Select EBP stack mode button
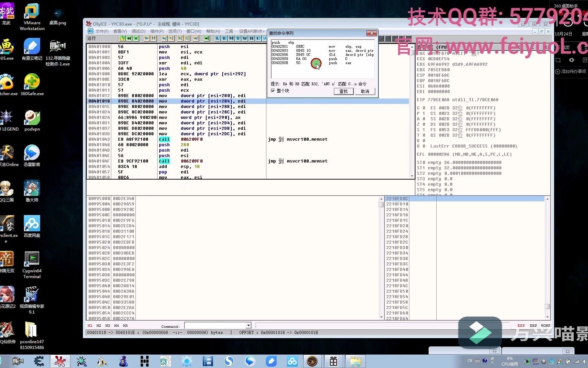This screenshot has width=588, height=368. 533,326
